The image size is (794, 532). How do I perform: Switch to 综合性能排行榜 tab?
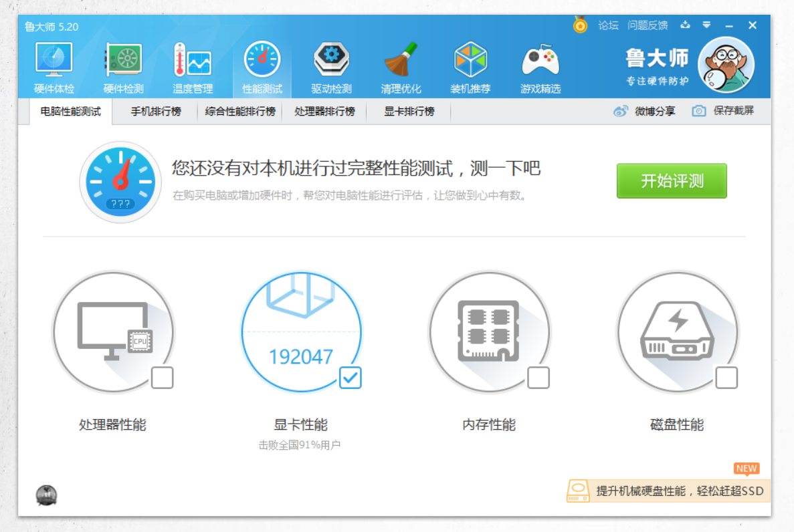240,112
